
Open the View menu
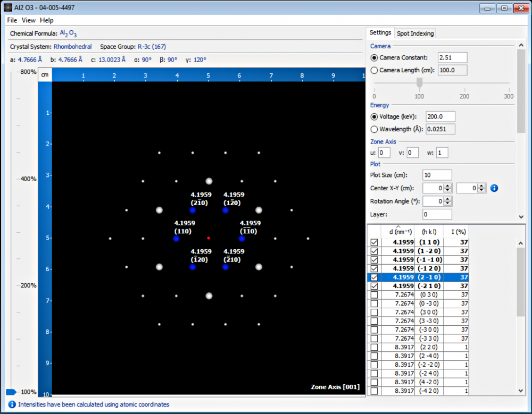coord(29,20)
